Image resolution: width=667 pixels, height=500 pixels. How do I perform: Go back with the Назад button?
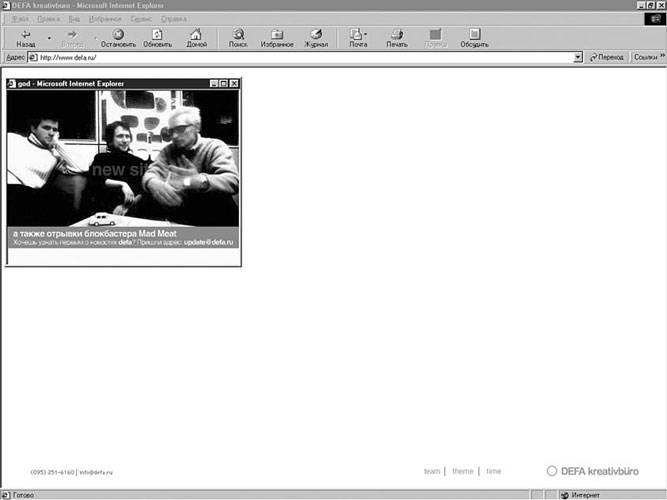[26, 38]
